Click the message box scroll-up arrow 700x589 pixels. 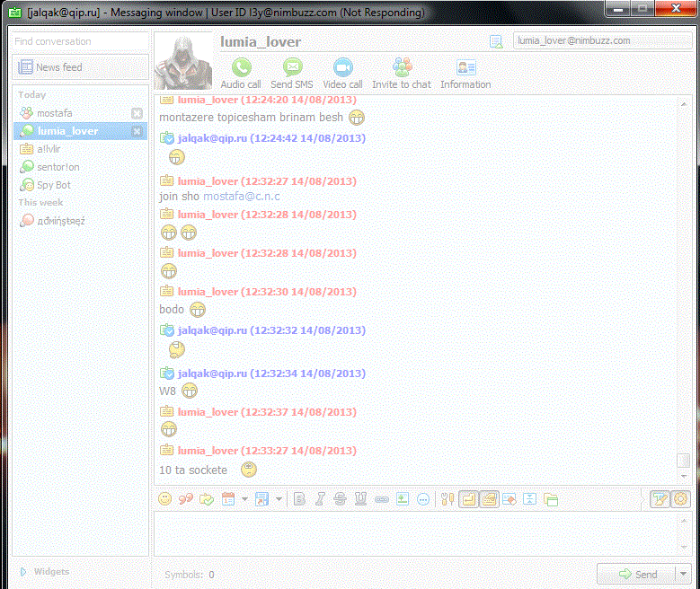684,520
